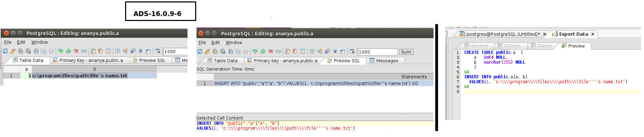Open File menu in the Preview SQL window
The width and height of the screenshot is (644, 137).
[202, 42]
